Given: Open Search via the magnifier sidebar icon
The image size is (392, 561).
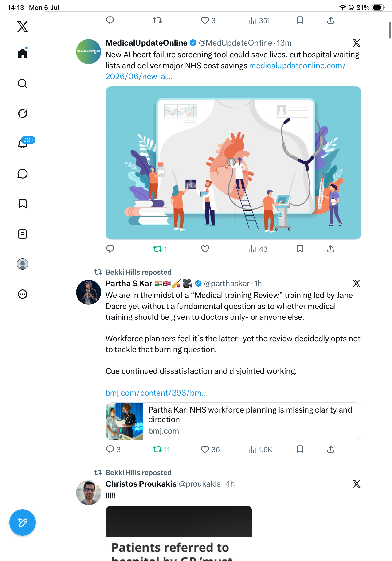Looking at the screenshot, I should click(x=23, y=83).
